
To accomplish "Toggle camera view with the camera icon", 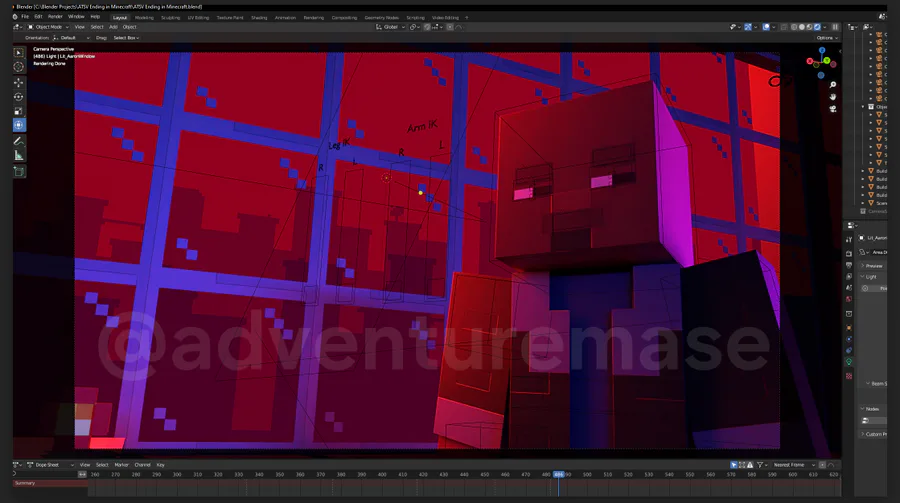I will coord(833,109).
